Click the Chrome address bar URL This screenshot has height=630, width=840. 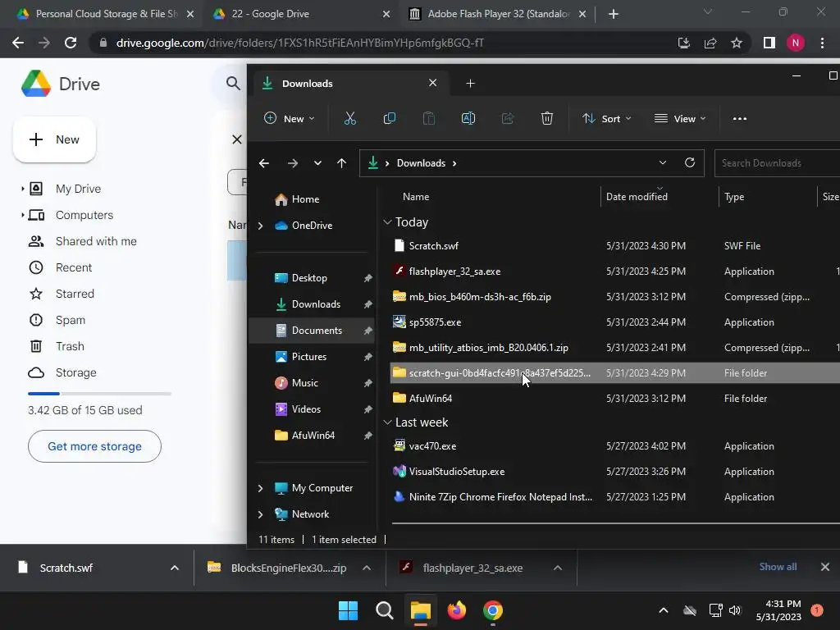[x=300, y=43]
